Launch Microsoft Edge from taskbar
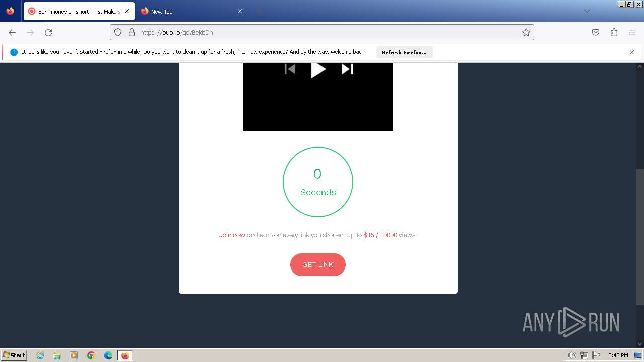 point(108,355)
